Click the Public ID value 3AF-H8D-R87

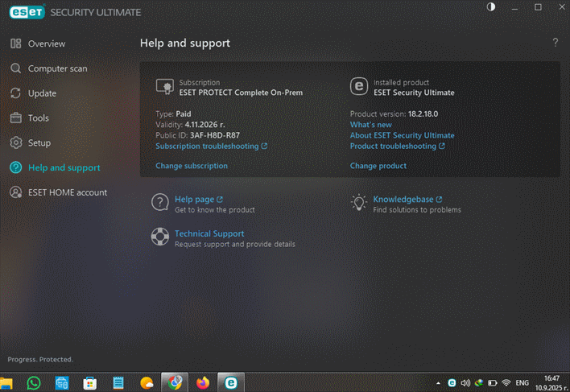(x=215, y=135)
